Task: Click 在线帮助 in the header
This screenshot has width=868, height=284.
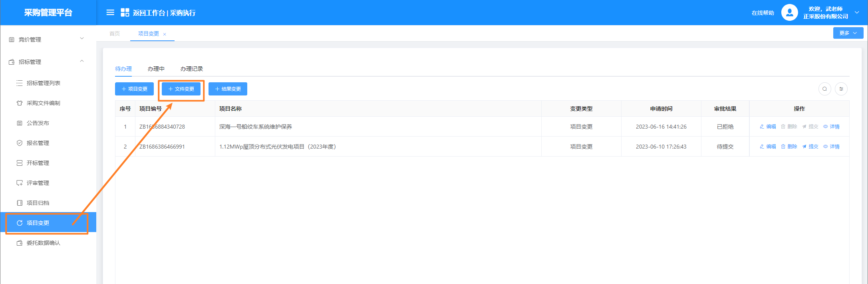Action: 763,13
